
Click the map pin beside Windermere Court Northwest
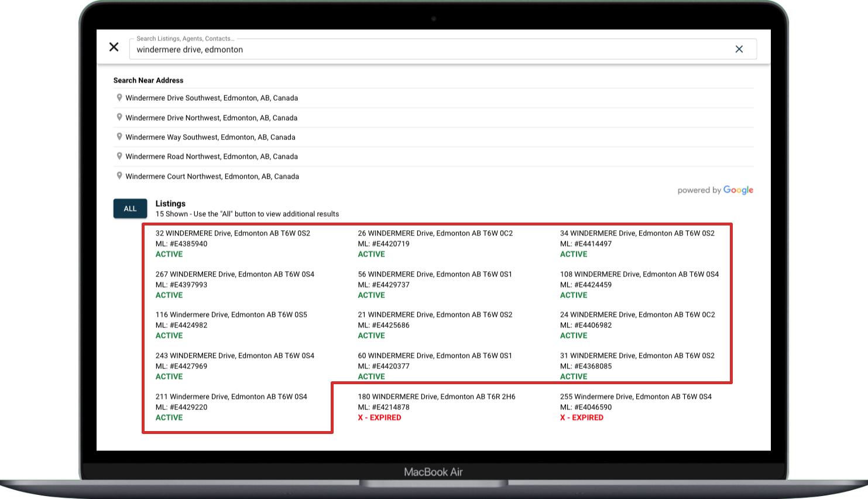point(119,176)
